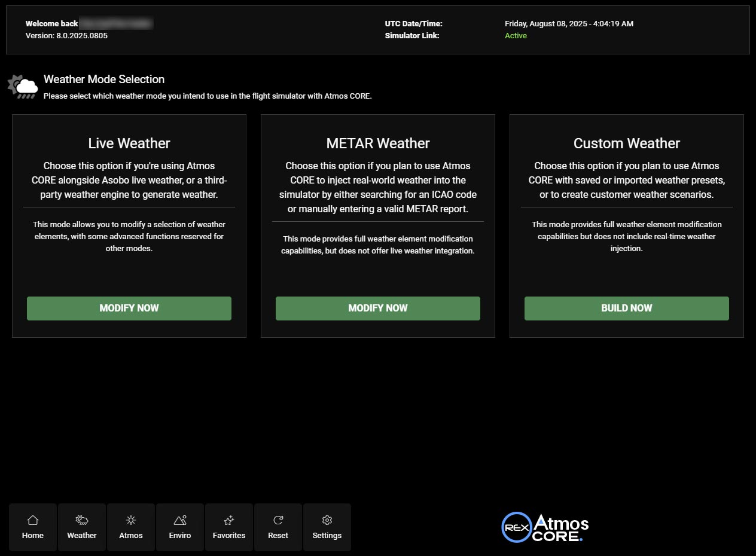Open Settings via the gear icon

click(327, 520)
